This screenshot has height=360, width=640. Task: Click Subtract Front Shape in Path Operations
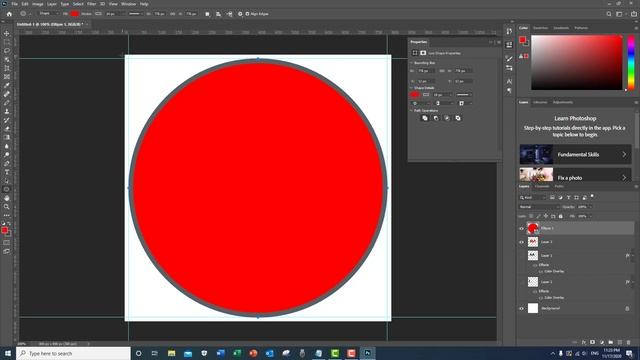(436, 118)
